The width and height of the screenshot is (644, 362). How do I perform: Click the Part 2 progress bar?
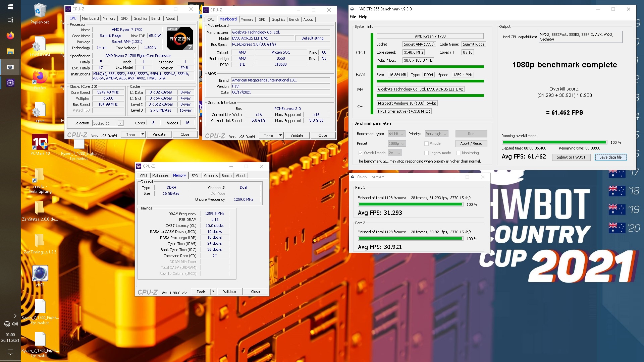(411, 239)
